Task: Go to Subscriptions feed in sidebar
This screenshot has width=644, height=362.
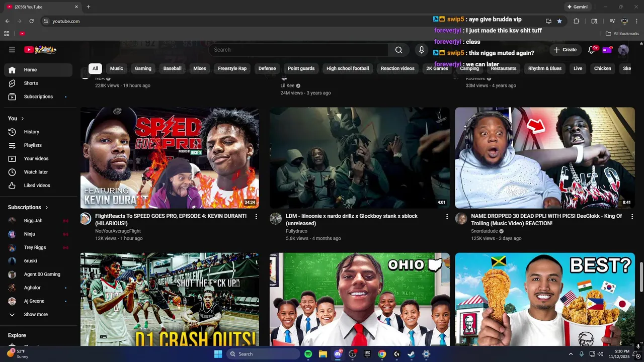Action: (38, 97)
